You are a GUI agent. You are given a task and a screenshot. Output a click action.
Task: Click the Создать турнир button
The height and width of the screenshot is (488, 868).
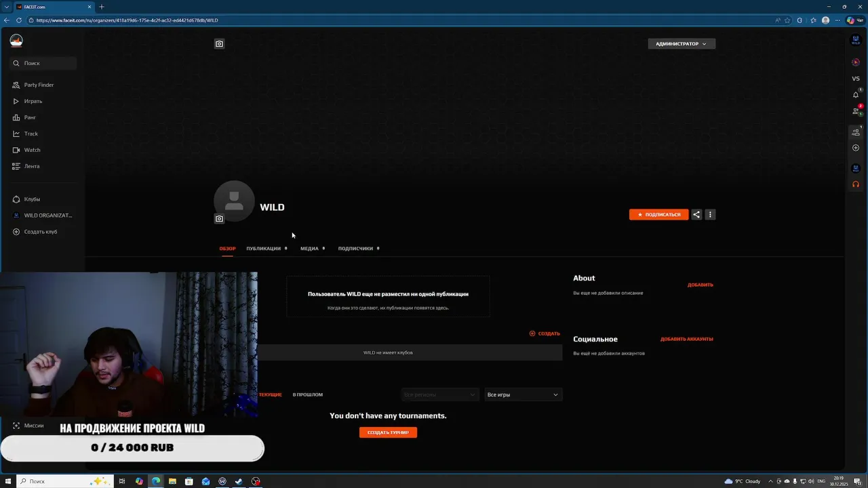(x=388, y=432)
